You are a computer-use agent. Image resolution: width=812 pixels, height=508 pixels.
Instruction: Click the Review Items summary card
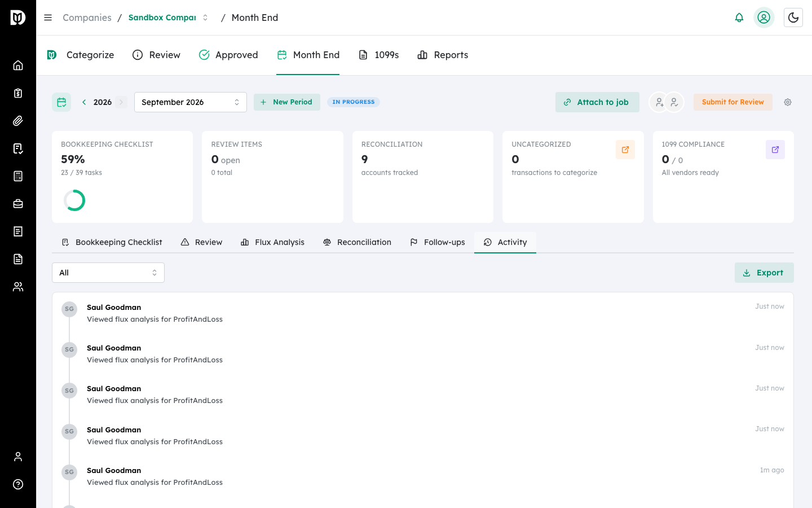pos(272,177)
